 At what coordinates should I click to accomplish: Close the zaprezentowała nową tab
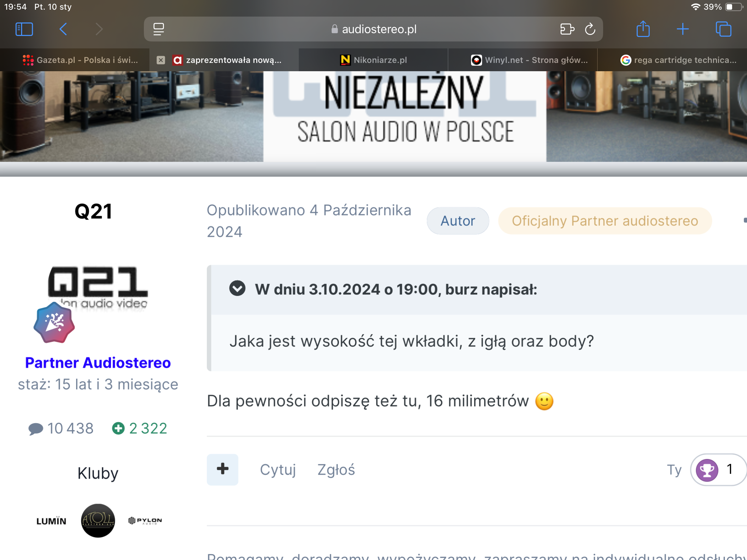(161, 60)
